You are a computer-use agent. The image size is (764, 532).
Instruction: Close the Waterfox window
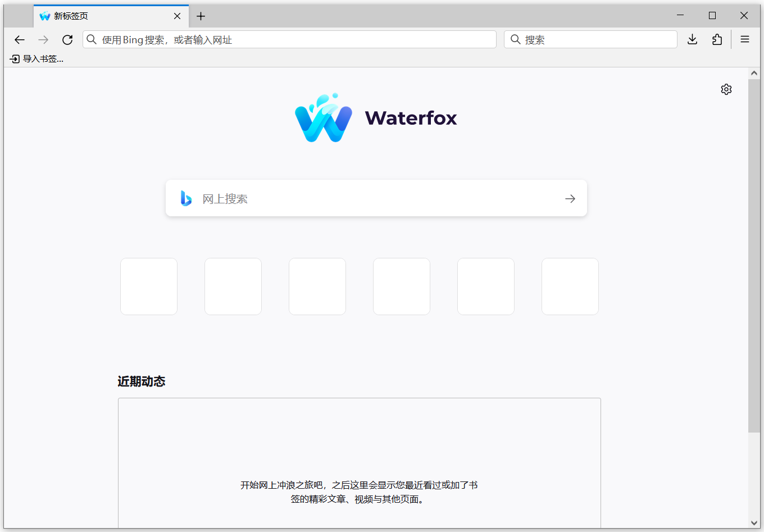pos(744,16)
